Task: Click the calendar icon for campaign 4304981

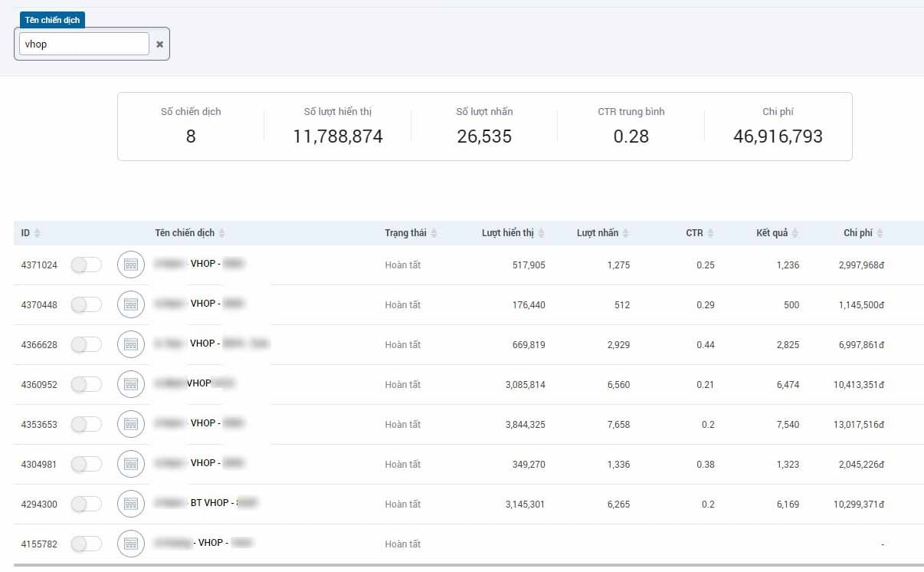Action: 130,464
